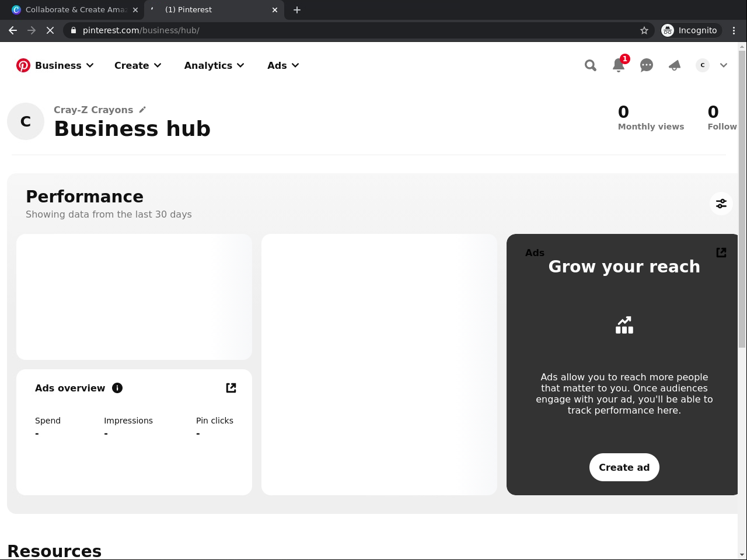The image size is (747, 560).
Task: Close the Pinterest tab
Action: [x=275, y=10]
